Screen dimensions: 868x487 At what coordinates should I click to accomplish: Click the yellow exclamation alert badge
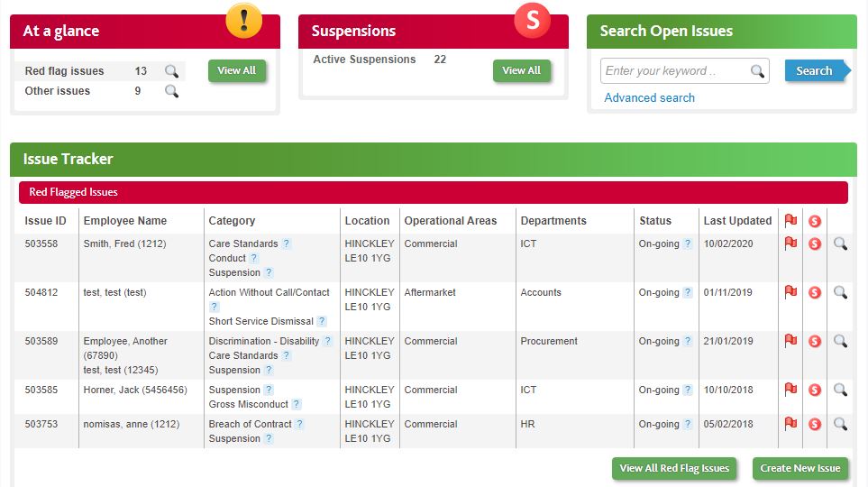tap(243, 20)
